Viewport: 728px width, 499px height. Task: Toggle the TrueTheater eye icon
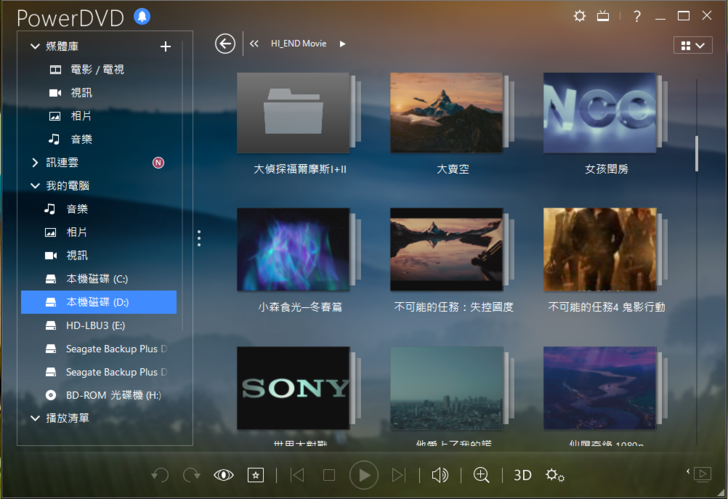coord(223,475)
